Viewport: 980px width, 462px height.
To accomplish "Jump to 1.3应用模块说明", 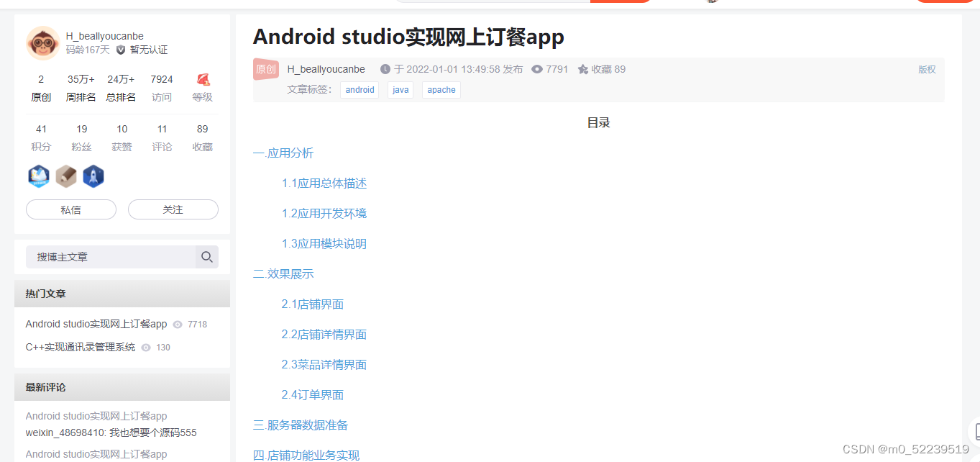I will click(324, 244).
